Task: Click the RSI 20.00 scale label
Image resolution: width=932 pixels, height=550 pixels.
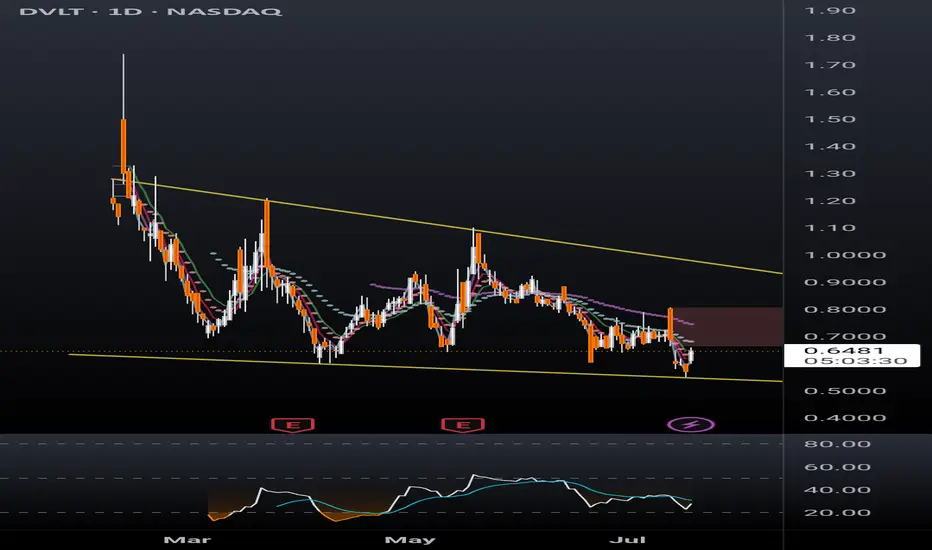Action: (x=837, y=513)
